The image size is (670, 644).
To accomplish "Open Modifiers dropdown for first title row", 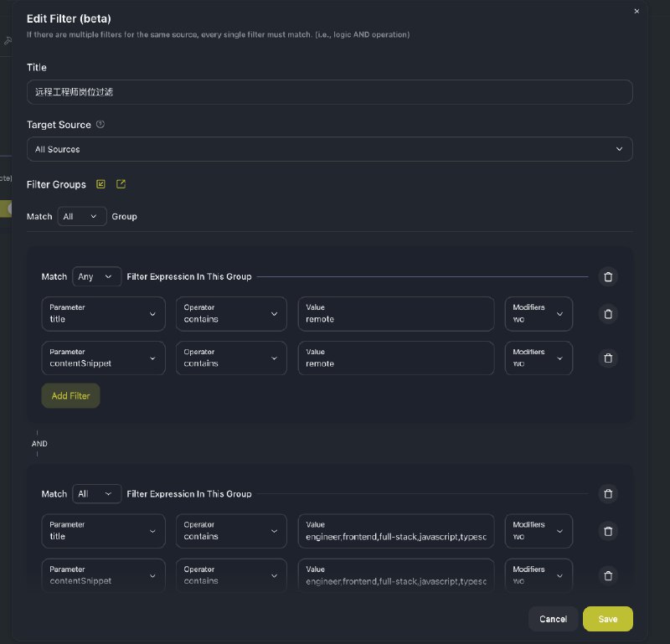I will [x=539, y=314].
